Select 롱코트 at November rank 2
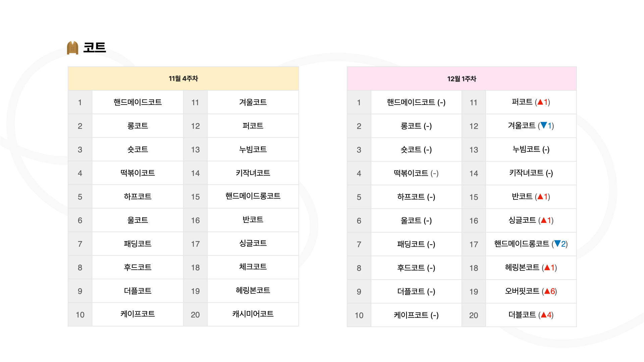Viewport: 644px width, 362px height. 138,126
